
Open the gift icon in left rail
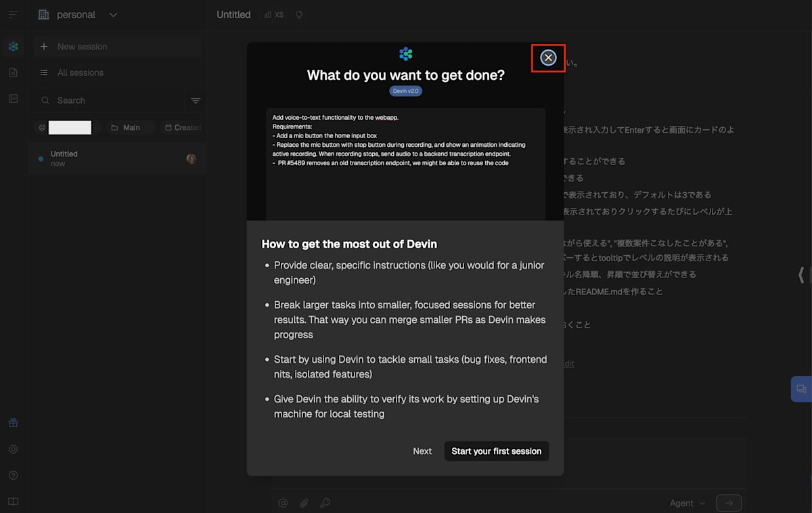pyautogui.click(x=14, y=423)
